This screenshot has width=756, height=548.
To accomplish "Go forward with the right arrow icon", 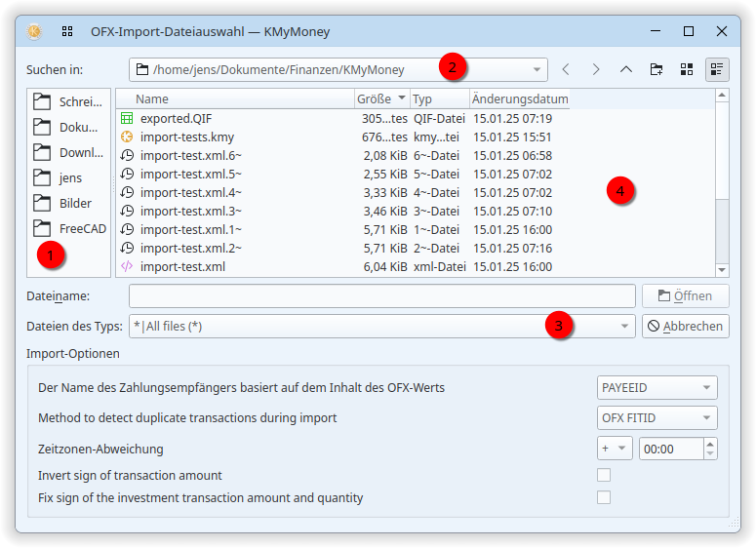I will tap(596, 69).
